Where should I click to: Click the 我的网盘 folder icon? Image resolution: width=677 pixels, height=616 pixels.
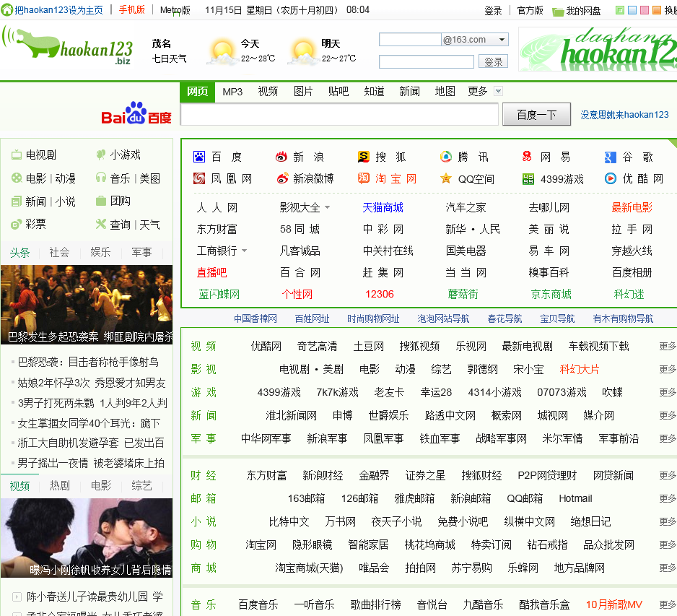tap(558, 12)
